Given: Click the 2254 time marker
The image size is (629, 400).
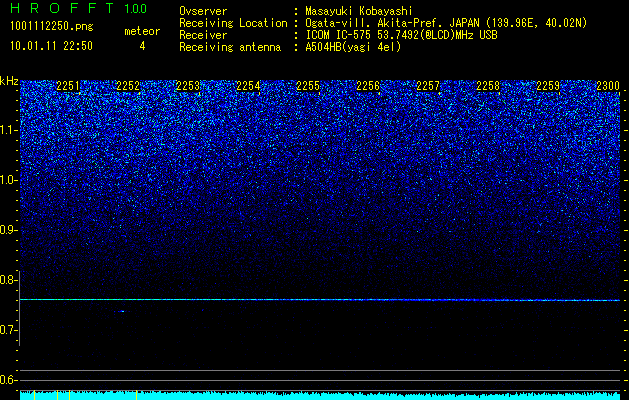Looking at the screenshot, I should tap(248, 86).
